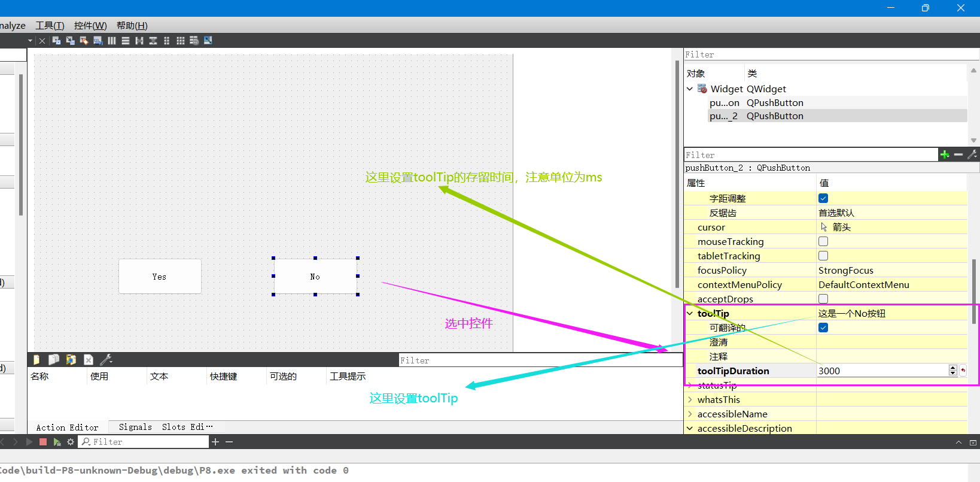Image resolution: width=980 pixels, height=482 pixels.
Task: Open the file dropdown arrow in toolbar
Action: 30,41
